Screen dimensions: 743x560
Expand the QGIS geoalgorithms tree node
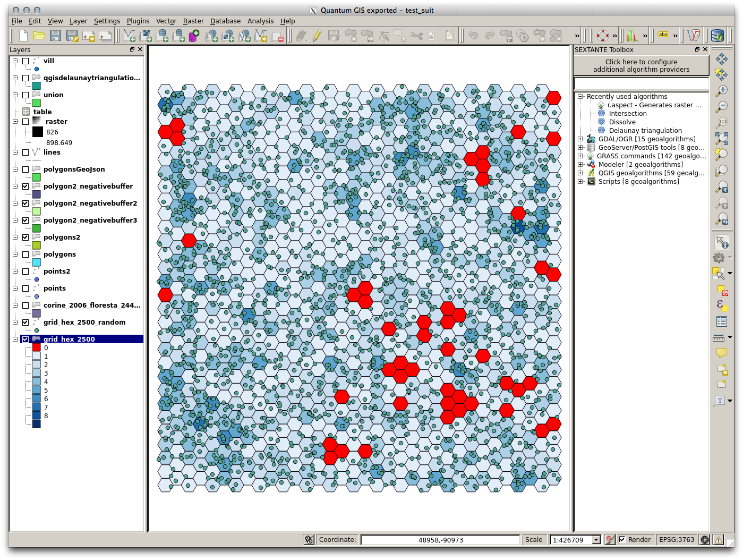(580, 173)
